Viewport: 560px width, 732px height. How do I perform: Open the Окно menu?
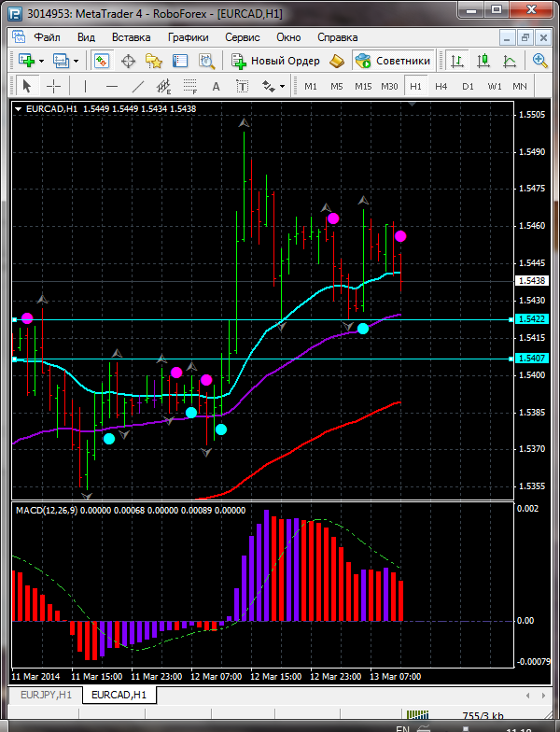pyautogui.click(x=288, y=37)
